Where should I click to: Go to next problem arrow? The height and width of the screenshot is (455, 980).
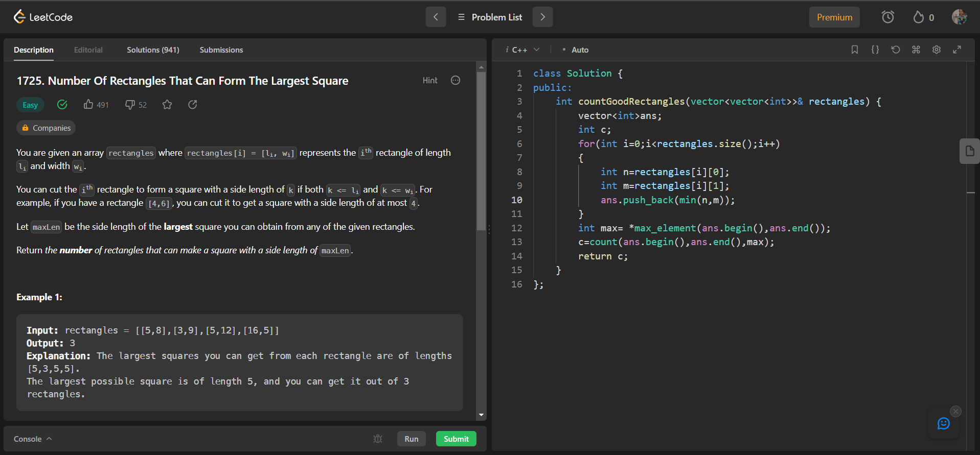[x=542, y=17]
